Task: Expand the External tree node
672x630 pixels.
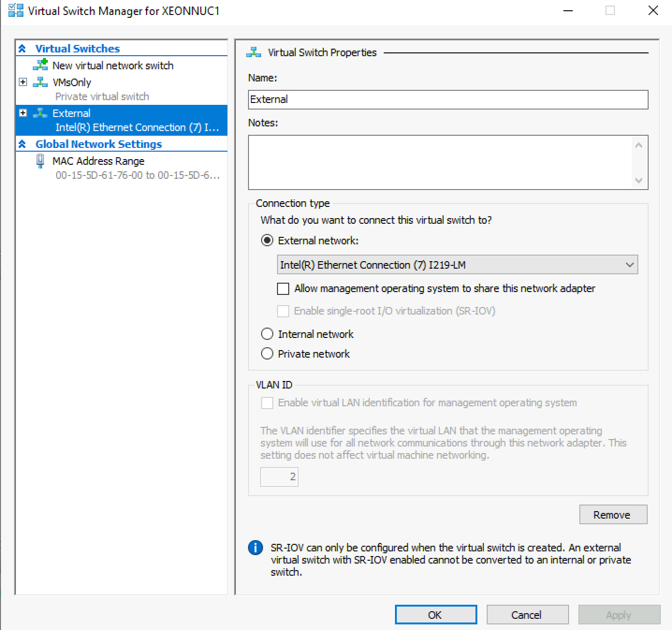Action: [x=22, y=113]
